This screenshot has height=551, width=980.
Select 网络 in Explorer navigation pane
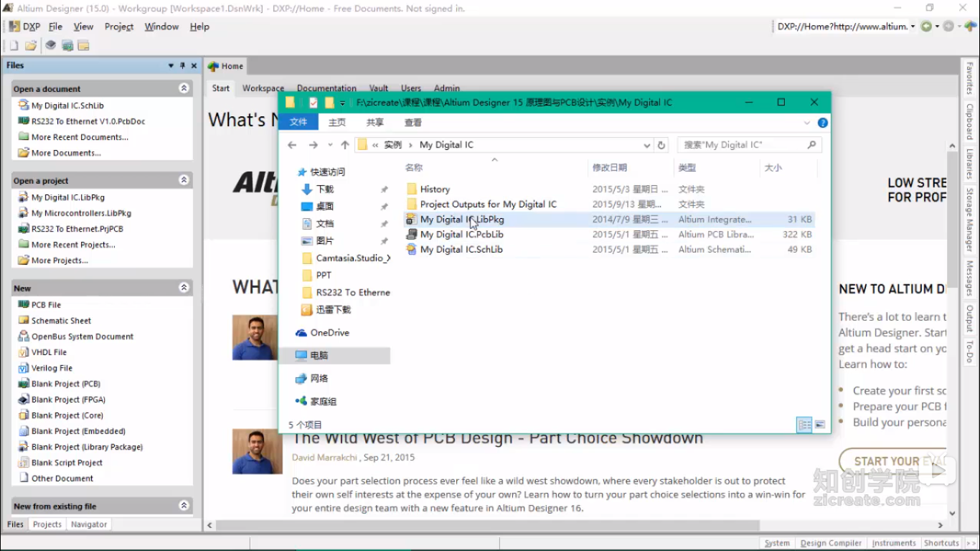click(x=319, y=378)
